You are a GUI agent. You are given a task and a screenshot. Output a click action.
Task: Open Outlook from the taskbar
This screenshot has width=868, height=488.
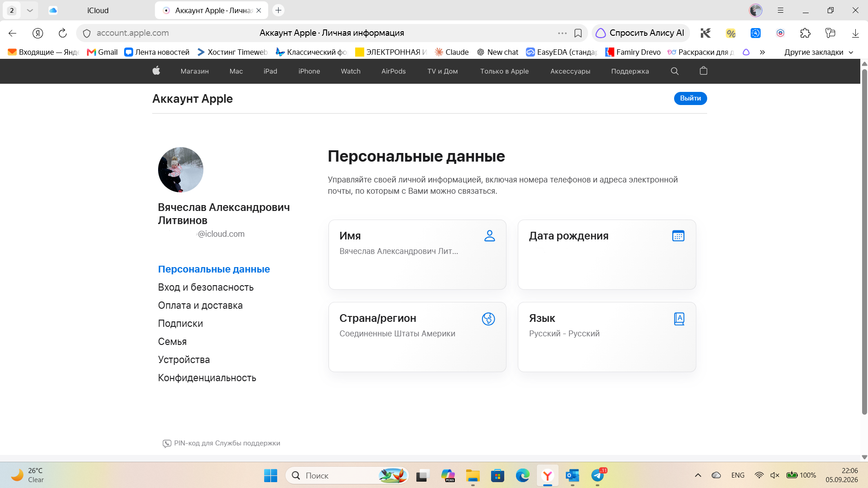pos(573,475)
